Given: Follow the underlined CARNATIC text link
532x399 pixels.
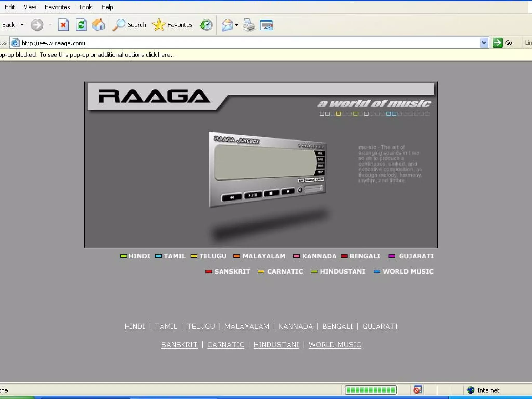Looking at the screenshot, I should [x=225, y=344].
